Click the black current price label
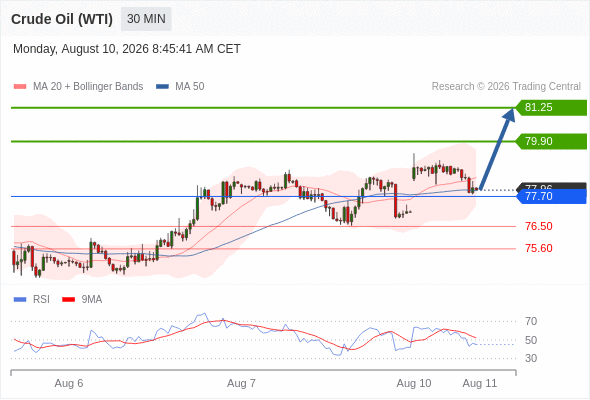 pos(551,186)
